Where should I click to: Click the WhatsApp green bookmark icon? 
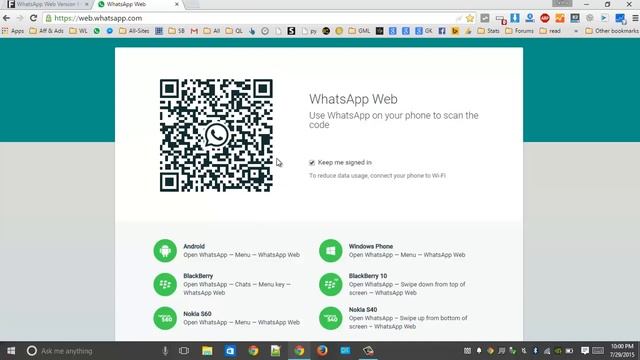97,31
